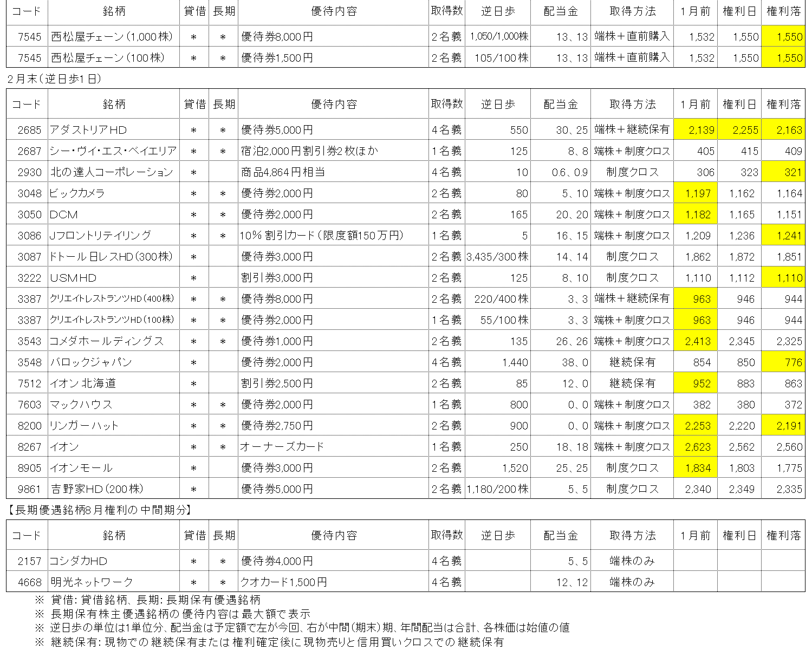Screen dimensions: 812x650
Task: Click the ビックカメラ name cell
Action: (x=114, y=193)
